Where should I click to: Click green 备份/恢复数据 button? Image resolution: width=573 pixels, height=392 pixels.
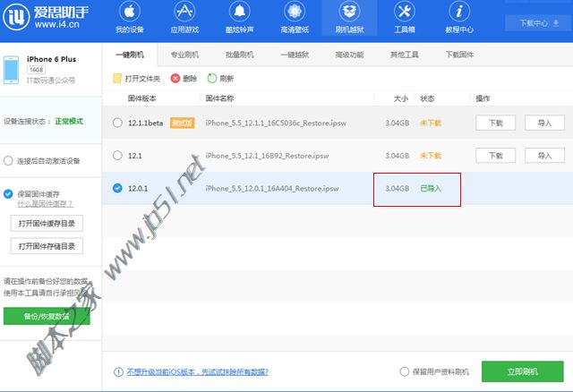point(47,316)
